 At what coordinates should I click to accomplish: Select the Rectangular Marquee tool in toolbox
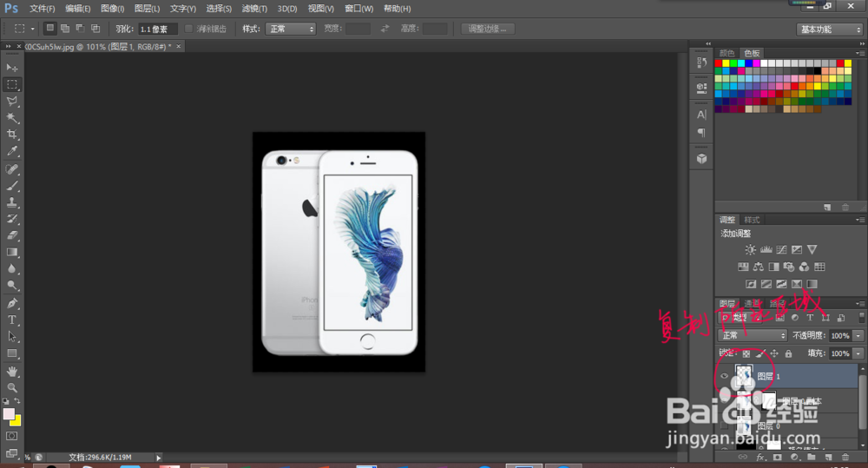pyautogui.click(x=11, y=84)
